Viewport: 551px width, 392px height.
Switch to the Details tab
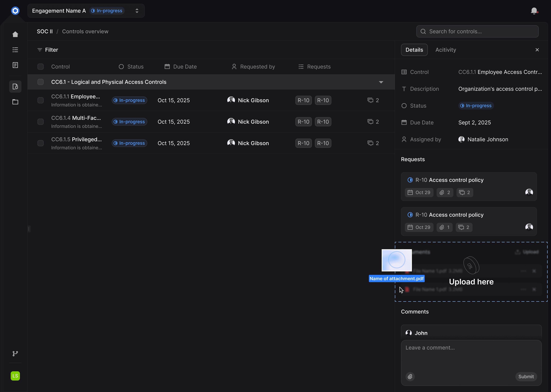pos(414,50)
